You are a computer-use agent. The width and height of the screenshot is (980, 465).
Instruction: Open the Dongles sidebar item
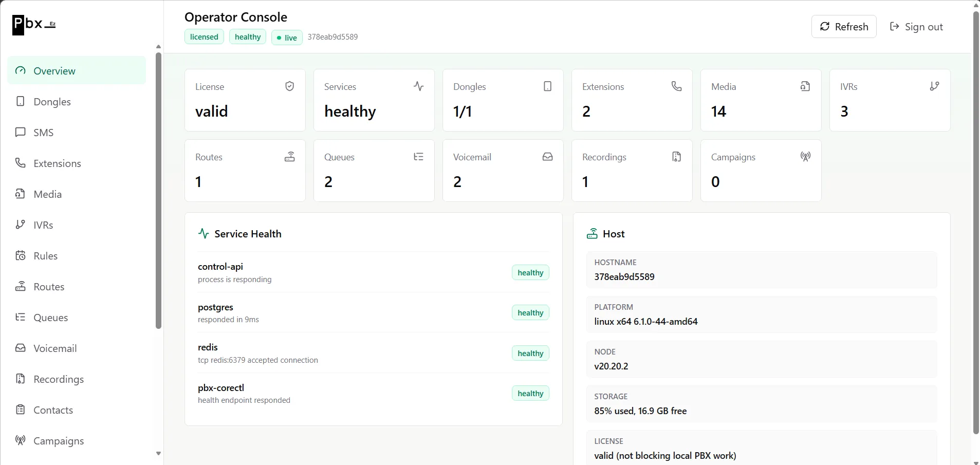click(x=77, y=101)
